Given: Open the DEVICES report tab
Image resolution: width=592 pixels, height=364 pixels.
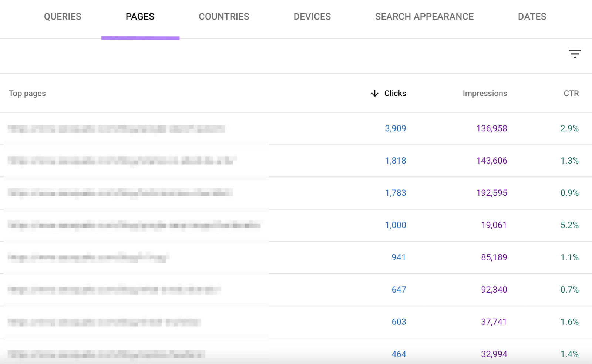Looking at the screenshot, I should [312, 16].
